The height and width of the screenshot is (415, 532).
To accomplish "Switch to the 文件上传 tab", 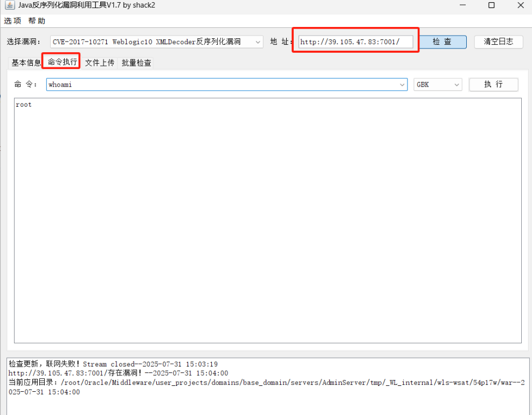I will pos(99,63).
